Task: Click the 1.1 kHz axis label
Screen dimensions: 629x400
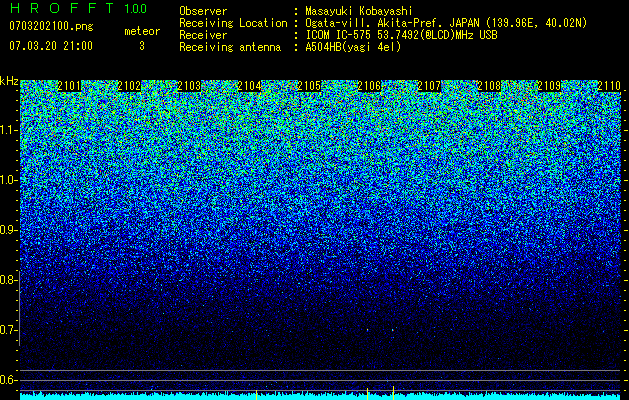Action: point(8,130)
